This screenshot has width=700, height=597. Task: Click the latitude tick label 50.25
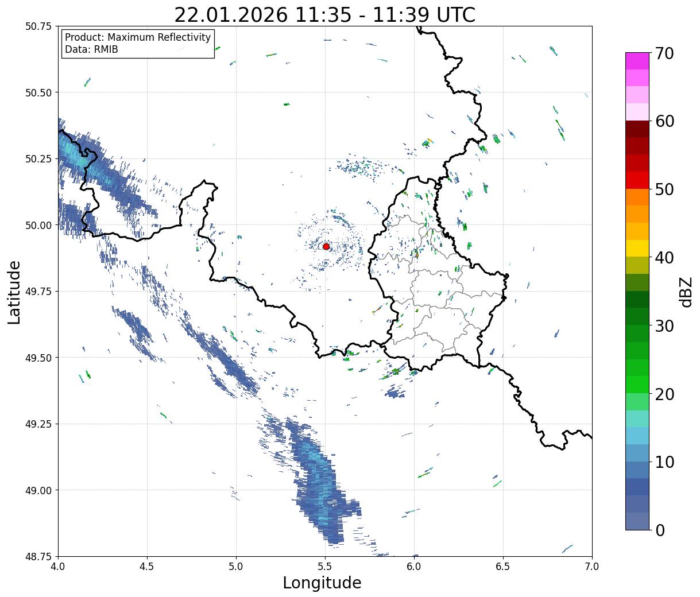(38, 159)
